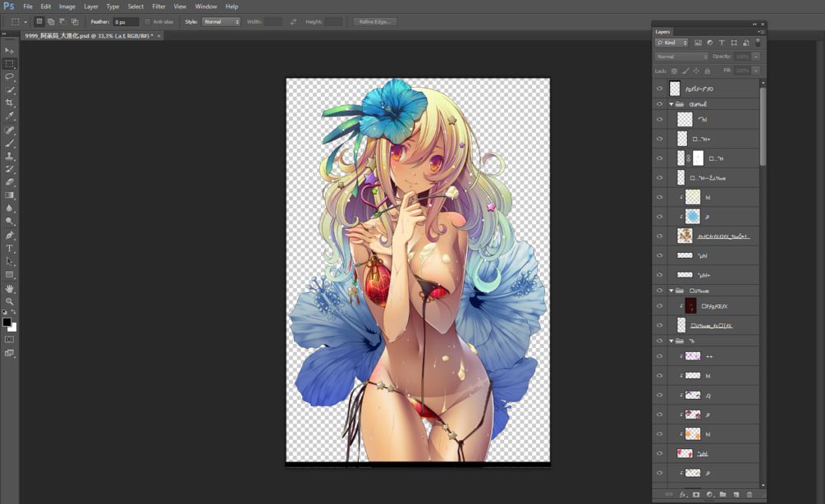Open the Image menu
This screenshot has height=504, width=825.
click(66, 7)
